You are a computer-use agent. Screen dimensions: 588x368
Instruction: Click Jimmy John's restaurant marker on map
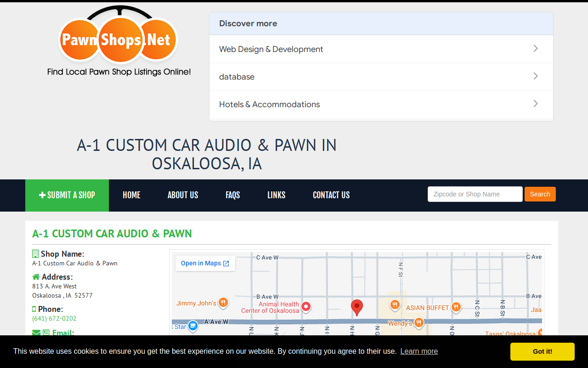pyautogui.click(x=223, y=303)
